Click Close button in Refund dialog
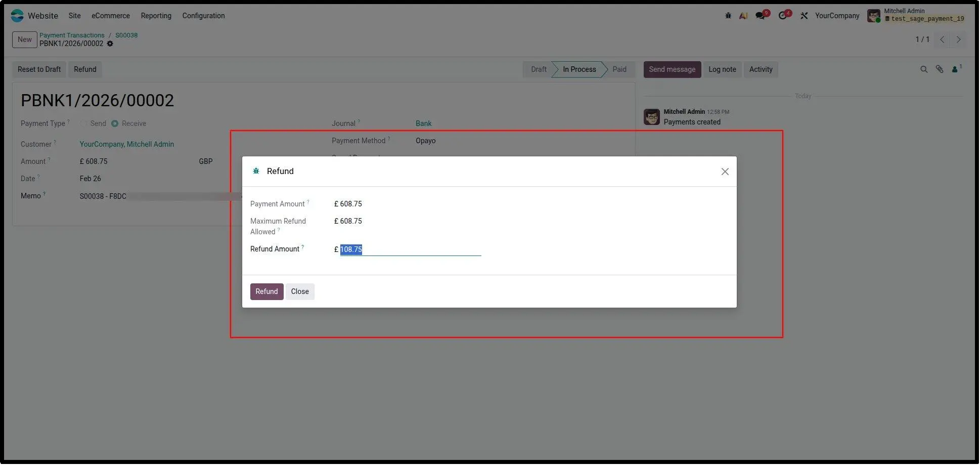Screen dimensions: 980x465 click(x=300, y=291)
